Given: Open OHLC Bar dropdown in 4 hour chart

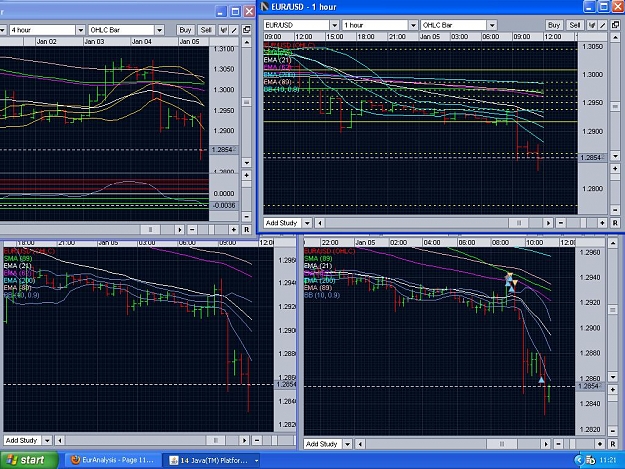Looking at the screenshot, I should (x=159, y=30).
